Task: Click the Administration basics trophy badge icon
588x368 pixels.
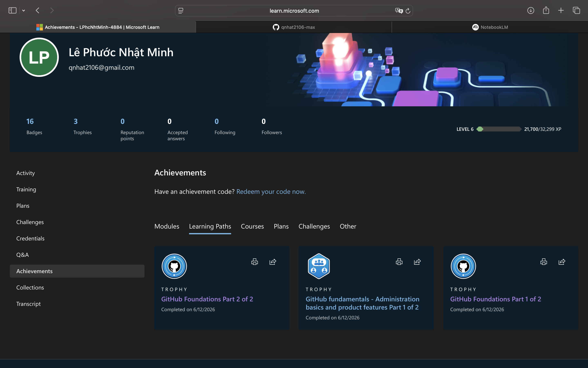Action: pyautogui.click(x=319, y=266)
